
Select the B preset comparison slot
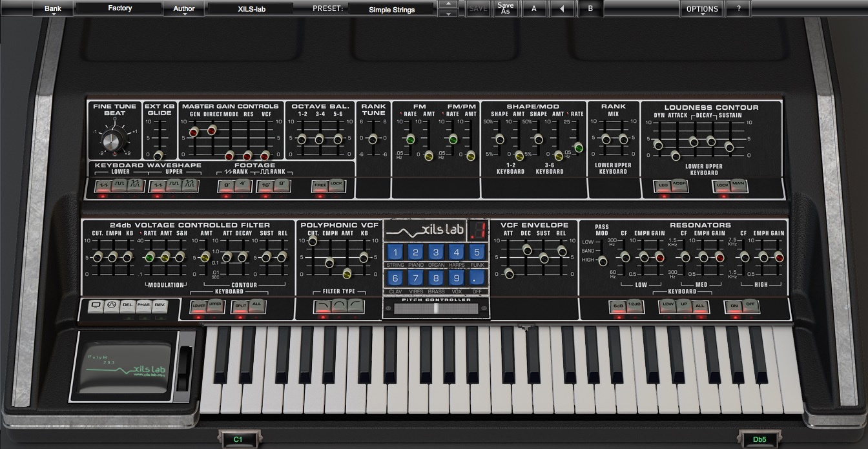(x=590, y=9)
